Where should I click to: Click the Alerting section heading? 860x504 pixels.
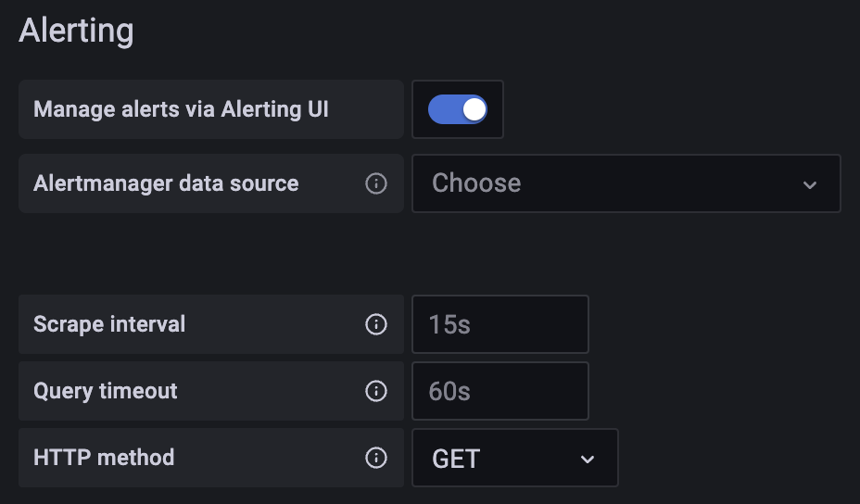click(x=76, y=30)
